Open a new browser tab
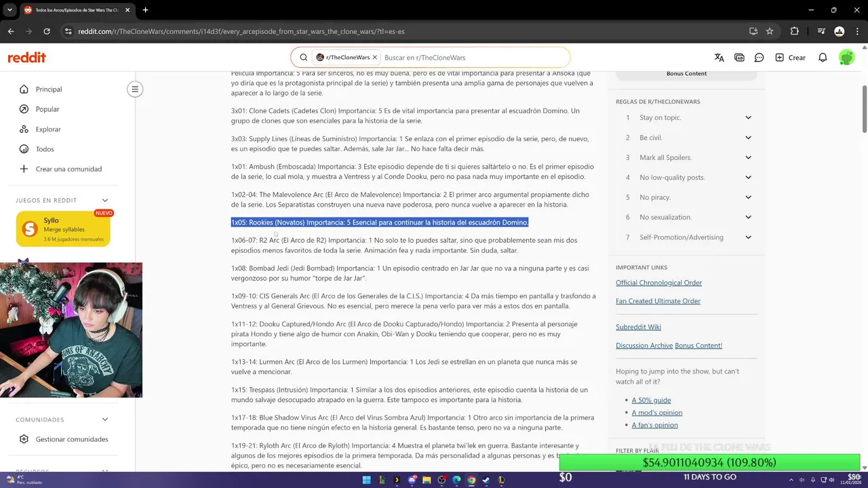The image size is (868, 488). (x=145, y=10)
